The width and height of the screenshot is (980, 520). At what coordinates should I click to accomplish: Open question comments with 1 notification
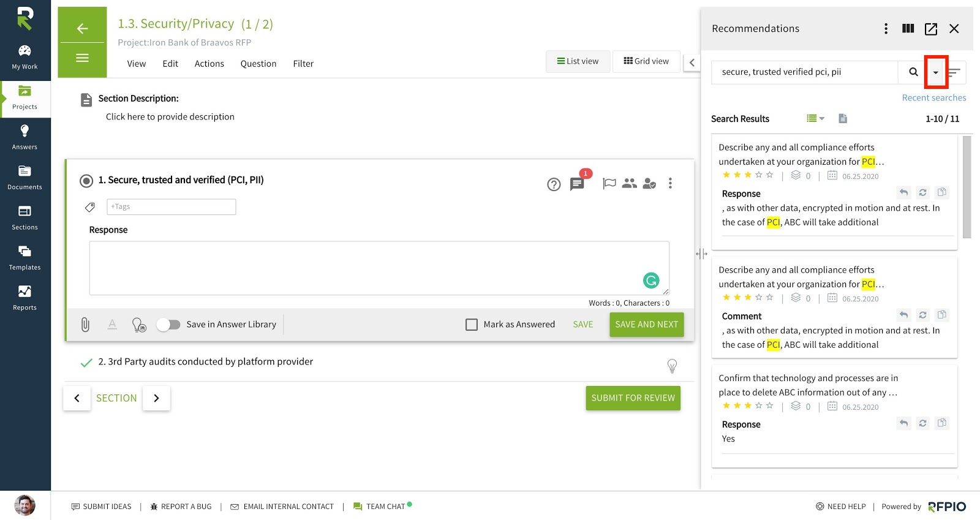578,183
